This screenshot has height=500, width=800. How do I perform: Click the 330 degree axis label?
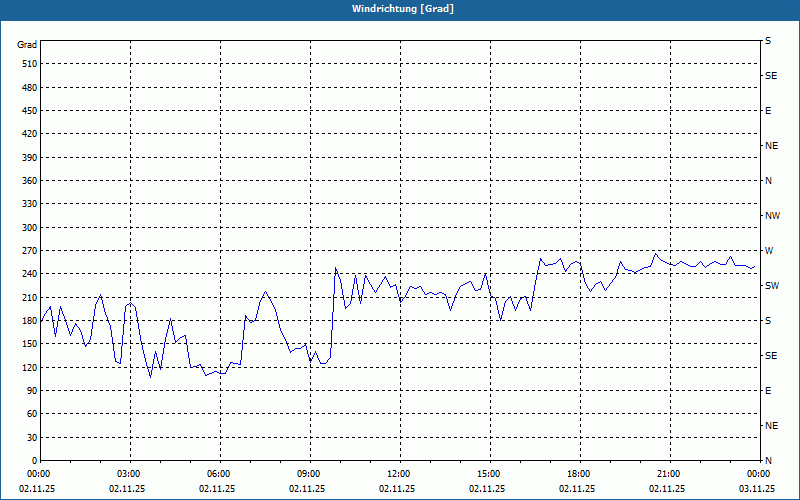point(30,204)
